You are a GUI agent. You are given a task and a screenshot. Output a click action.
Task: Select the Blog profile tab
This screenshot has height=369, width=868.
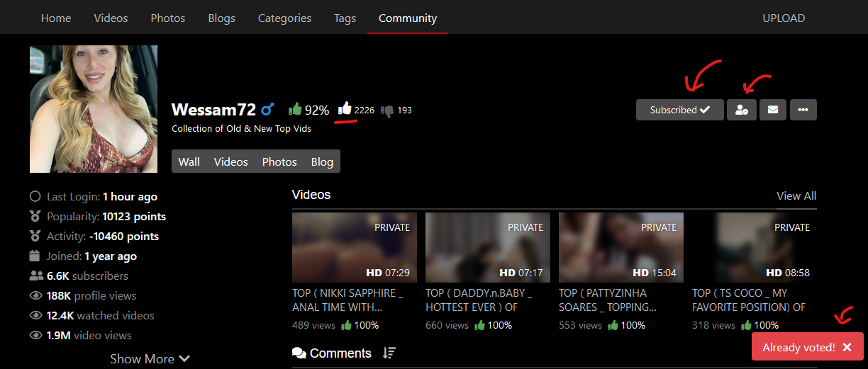click(x=322, y=161)
